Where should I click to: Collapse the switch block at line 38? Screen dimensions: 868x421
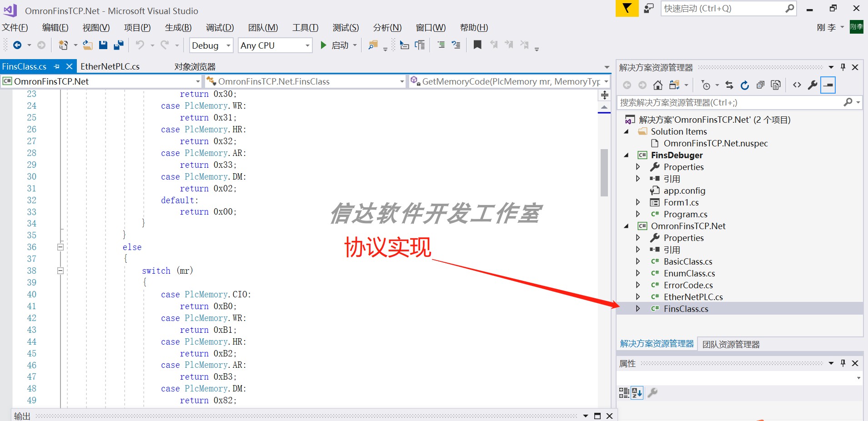pos(60,271)
